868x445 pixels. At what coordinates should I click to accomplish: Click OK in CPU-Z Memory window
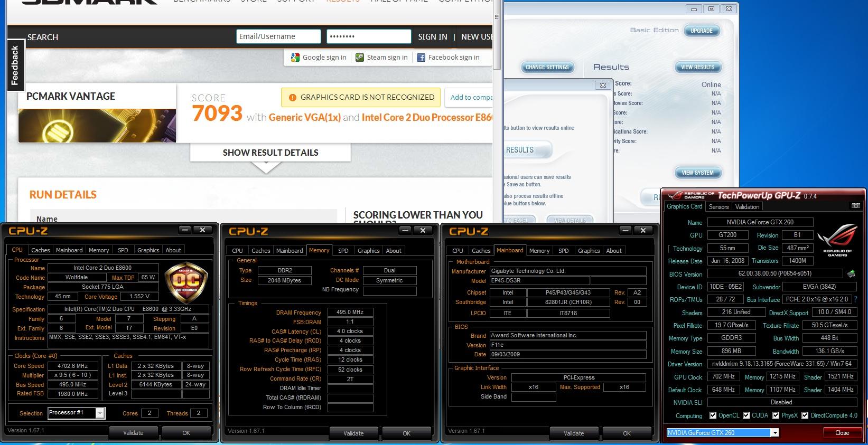click(406, 433)
